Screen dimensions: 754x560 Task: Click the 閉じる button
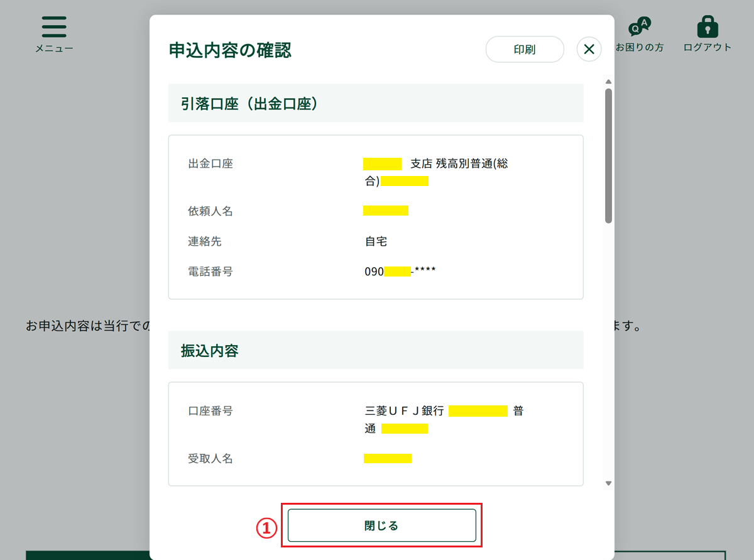pyautogui.click(x=381, y=525)
